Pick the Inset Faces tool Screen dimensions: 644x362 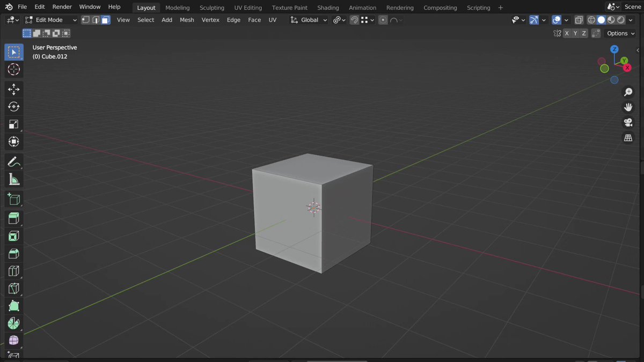14,236
